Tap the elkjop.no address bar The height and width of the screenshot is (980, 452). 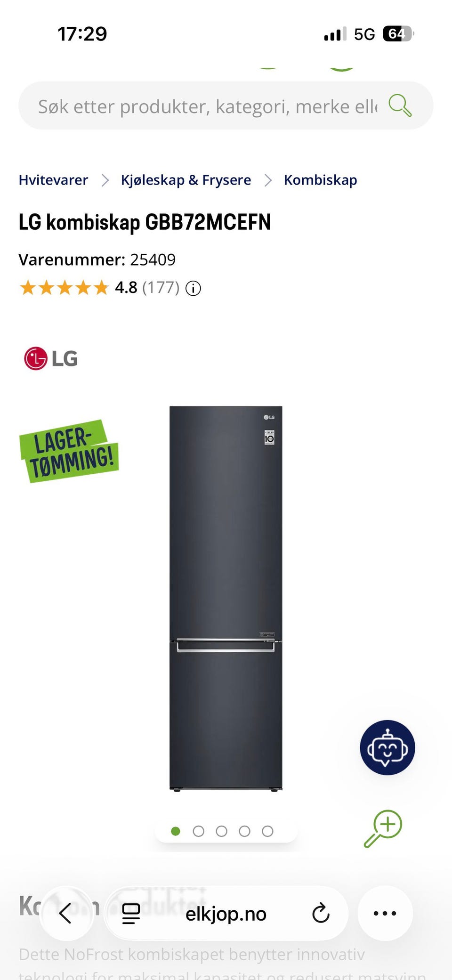[226, 913]
